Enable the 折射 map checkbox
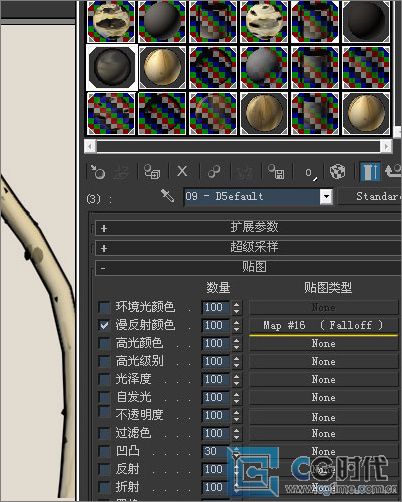 pos(104,487)
